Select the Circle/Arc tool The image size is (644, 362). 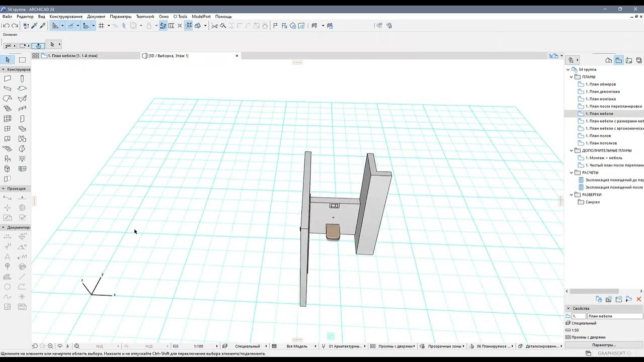pyautogui.click(x=8, y=287)
